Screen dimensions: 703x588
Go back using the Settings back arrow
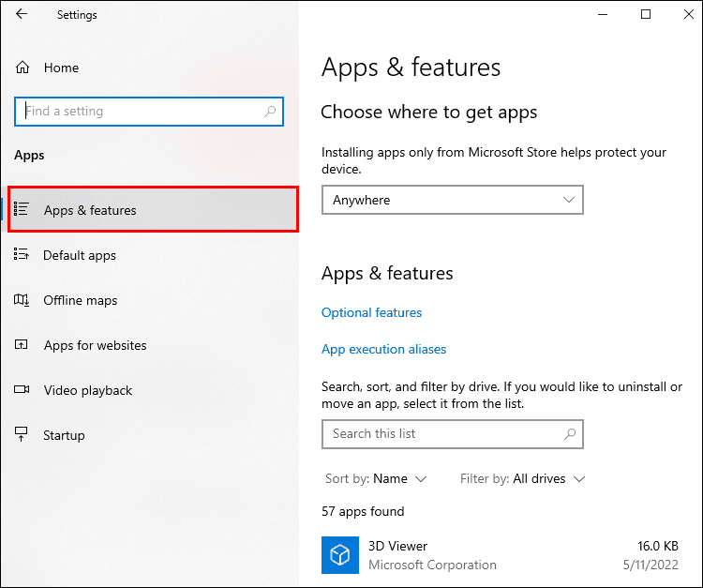pos(22,14)
